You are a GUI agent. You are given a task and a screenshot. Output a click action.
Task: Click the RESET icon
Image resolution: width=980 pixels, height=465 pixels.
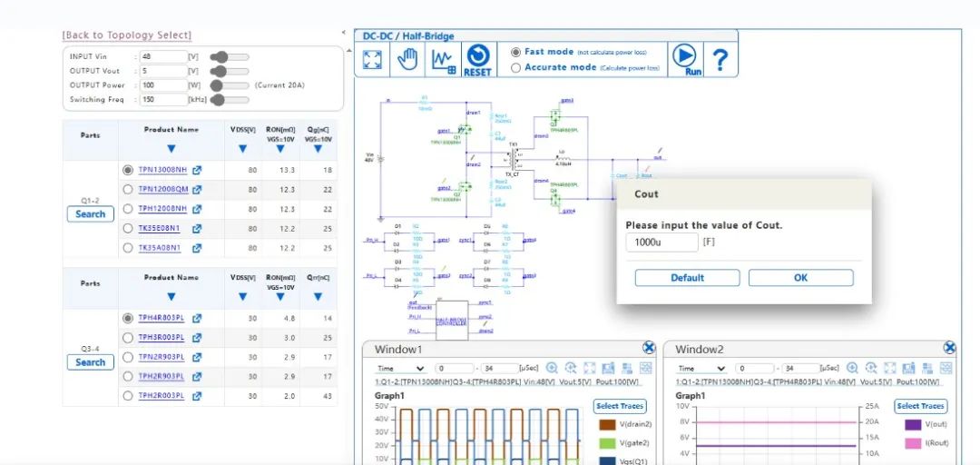478,60
